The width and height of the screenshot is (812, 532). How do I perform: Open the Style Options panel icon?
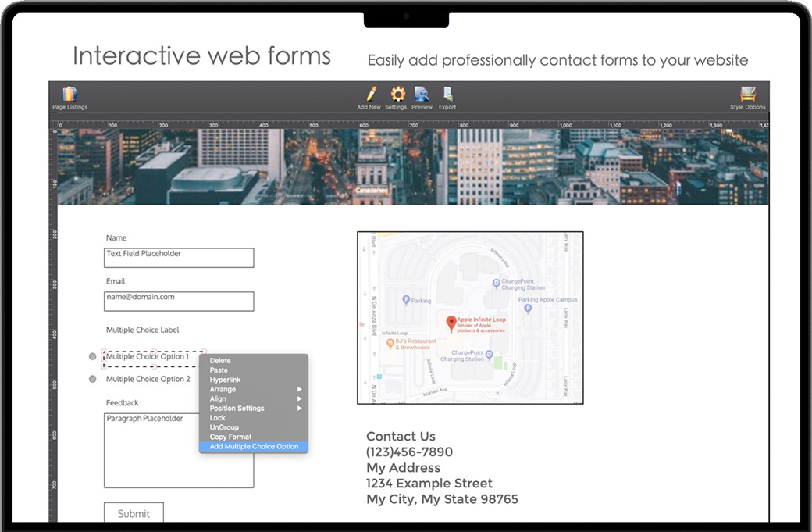[x=747, y=95]
